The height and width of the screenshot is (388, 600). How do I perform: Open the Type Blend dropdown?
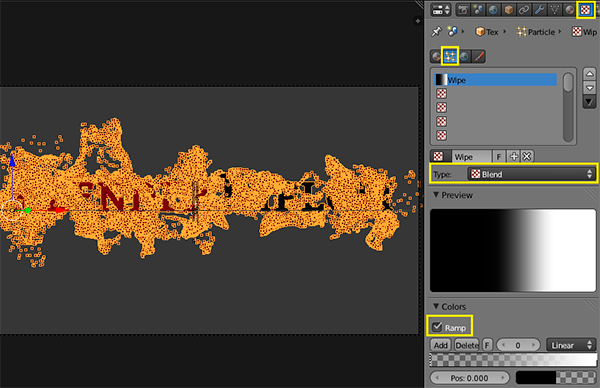[x=531, y=174]
